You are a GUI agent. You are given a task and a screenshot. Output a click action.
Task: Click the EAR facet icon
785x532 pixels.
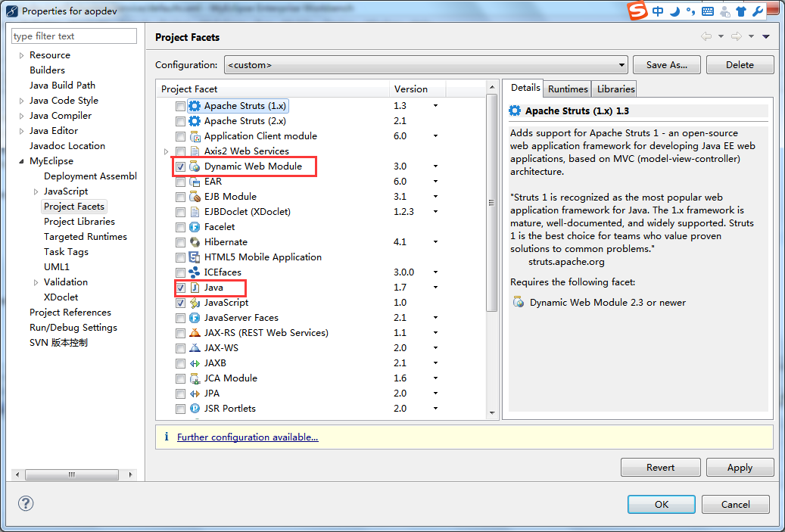195,181
